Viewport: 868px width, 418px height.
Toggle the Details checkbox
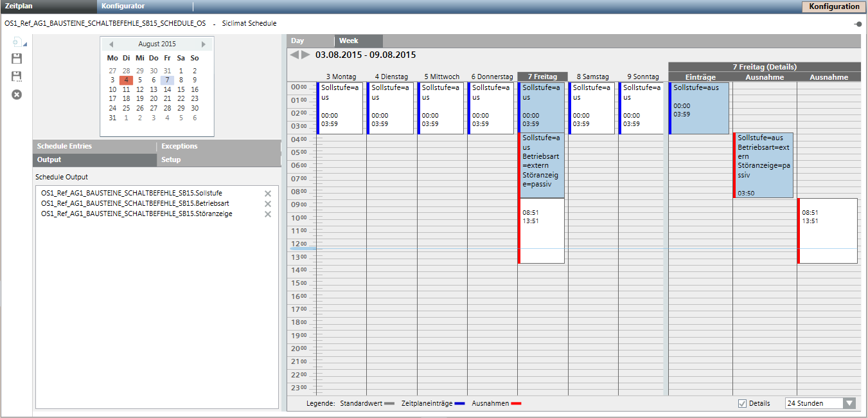tap(743, 403)
